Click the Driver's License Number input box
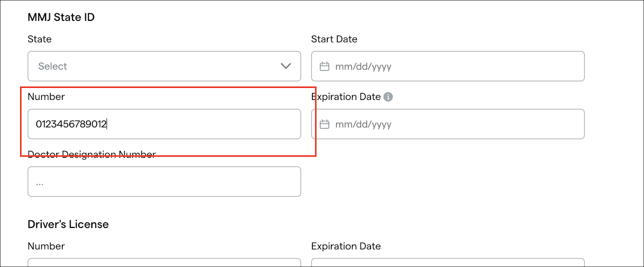Screen dimensions: 644x267 [164, 263]
